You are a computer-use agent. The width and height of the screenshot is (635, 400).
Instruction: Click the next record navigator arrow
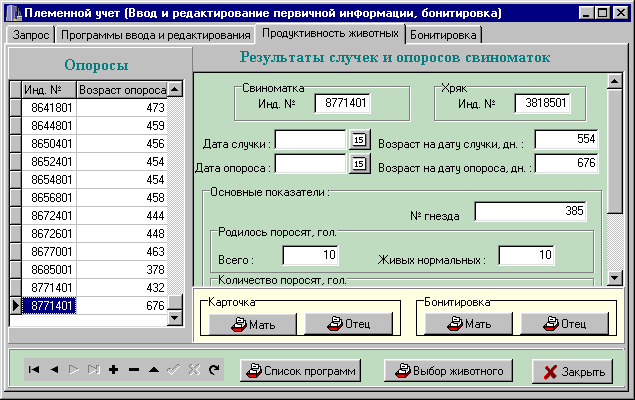[x=74, y=369]
